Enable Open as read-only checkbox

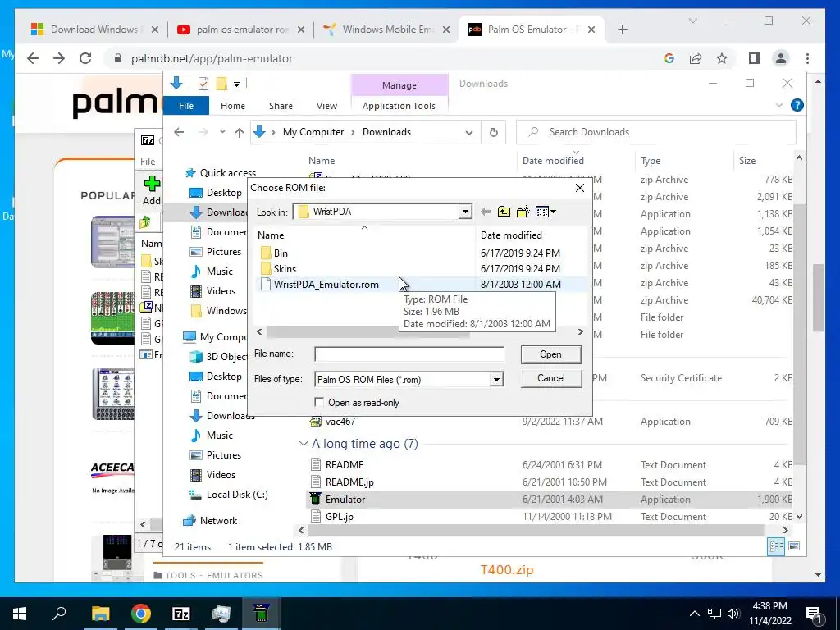point(319,402)
